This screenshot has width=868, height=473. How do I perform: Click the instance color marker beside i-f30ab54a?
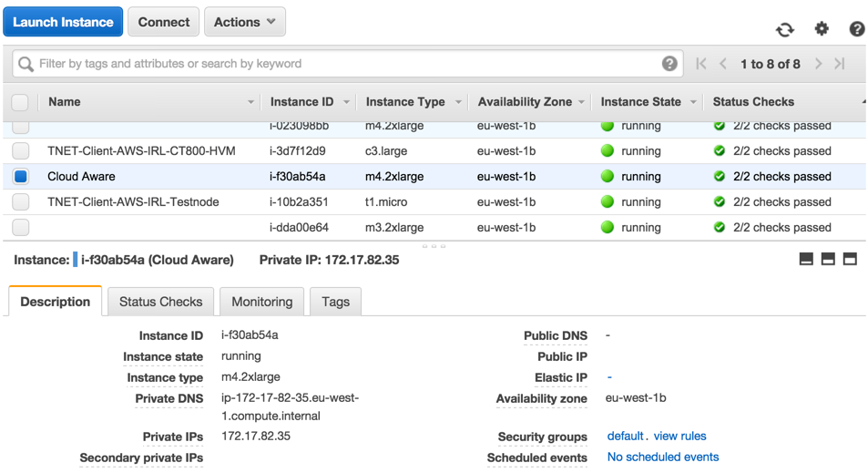(x=76, y=261)
